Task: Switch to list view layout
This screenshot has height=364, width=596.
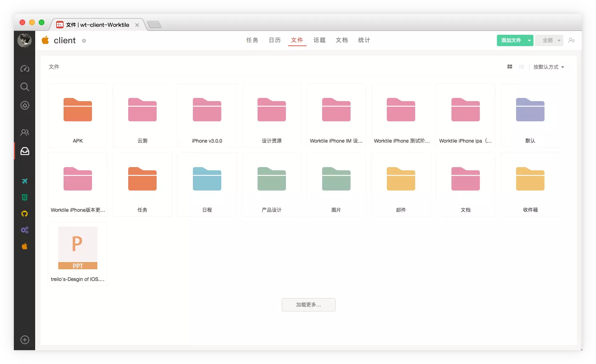Action: pos(521,67)
